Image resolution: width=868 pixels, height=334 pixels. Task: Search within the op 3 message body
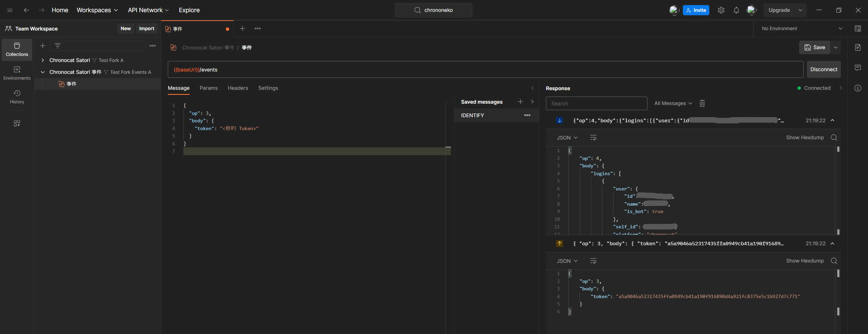834,261
